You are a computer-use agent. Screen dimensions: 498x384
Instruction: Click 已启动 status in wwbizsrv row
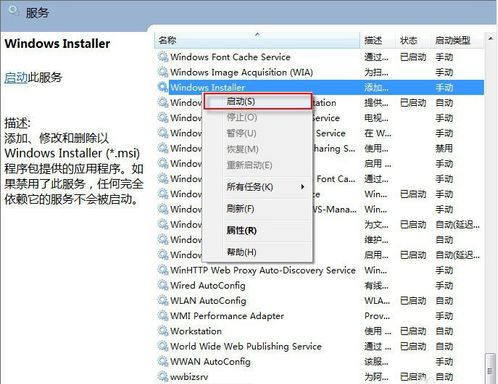[413, 377]
